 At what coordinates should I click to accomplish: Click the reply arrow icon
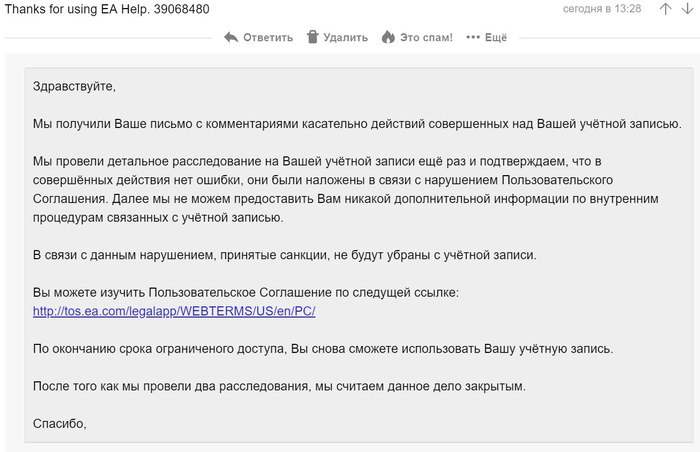[x=231, y=37]
